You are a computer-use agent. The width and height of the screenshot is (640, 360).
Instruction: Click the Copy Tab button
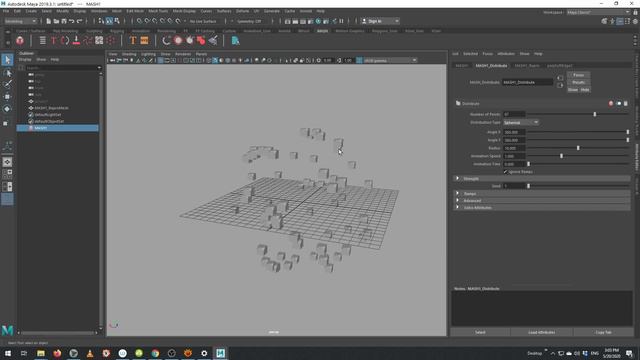(603, 332)
